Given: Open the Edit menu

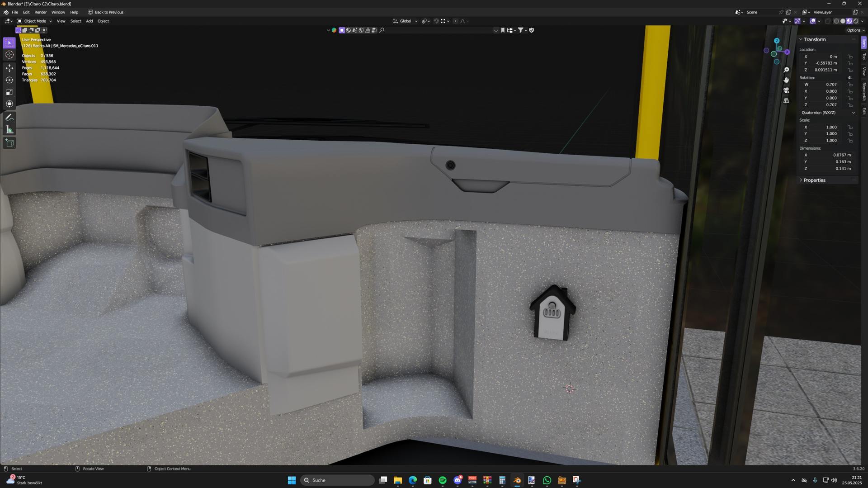Looking at the screenshot, I should (x=26, y=12).
